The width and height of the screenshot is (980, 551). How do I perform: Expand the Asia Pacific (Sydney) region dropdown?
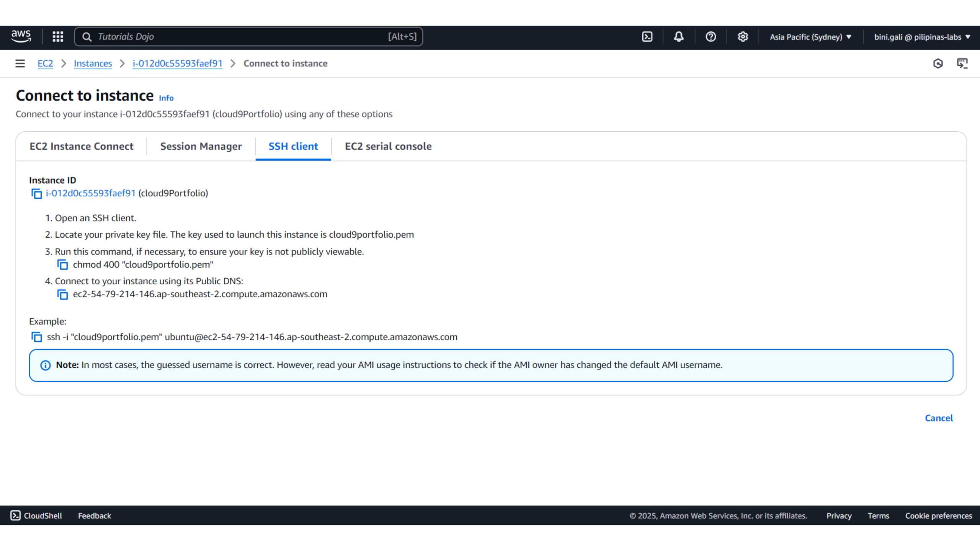point(810,37)
